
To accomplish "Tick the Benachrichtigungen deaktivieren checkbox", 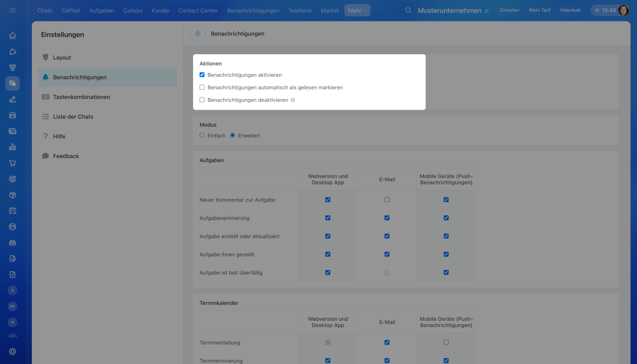I will coord(202,100).
